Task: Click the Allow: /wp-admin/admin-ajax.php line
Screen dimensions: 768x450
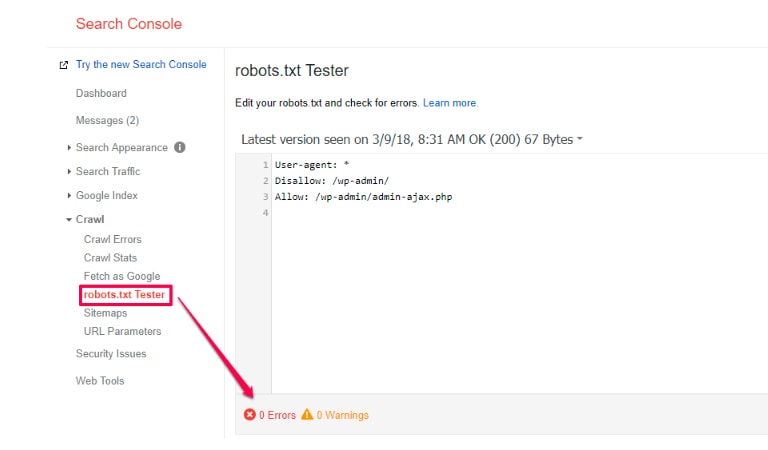Action: click(363, 197)
